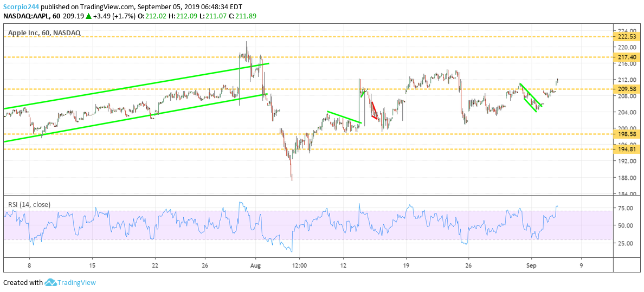Image resolution: width=644 pixels, height=292 pixels.
Task: Click the 204.00 price axis value
Action: (x=628, y=112)
